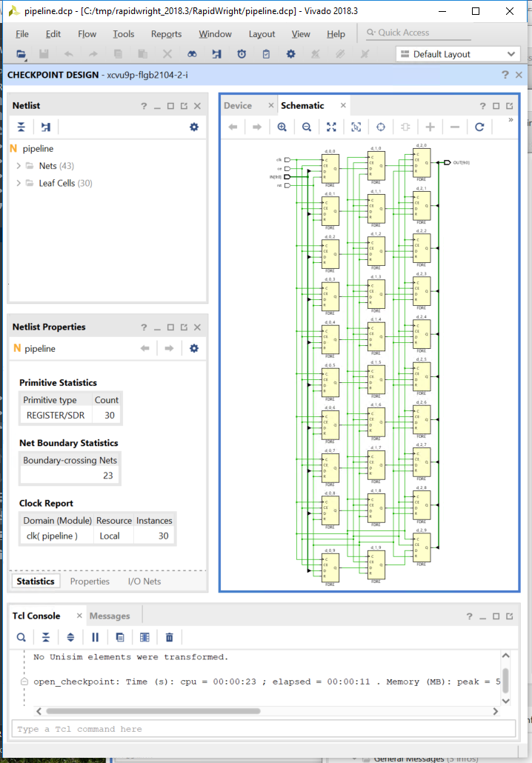
Task: Close the Device tab
Action: pyautogui.click(x=271, y=106)
